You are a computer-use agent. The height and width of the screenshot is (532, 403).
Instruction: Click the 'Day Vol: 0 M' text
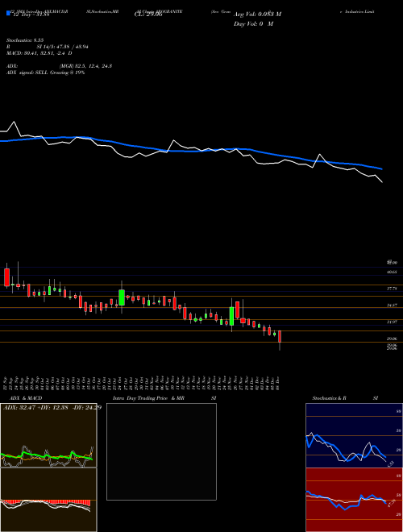[253, 24]
